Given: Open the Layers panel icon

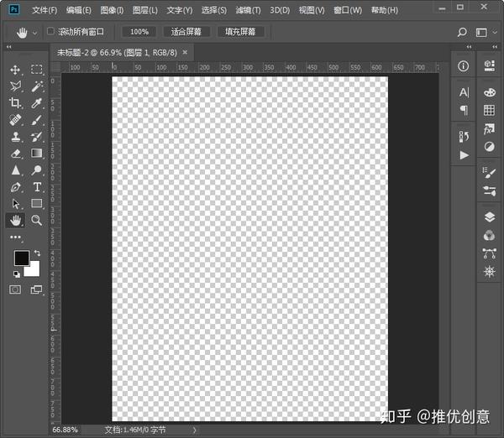Looking at the screenshot, I should click(x=489, y=217).
